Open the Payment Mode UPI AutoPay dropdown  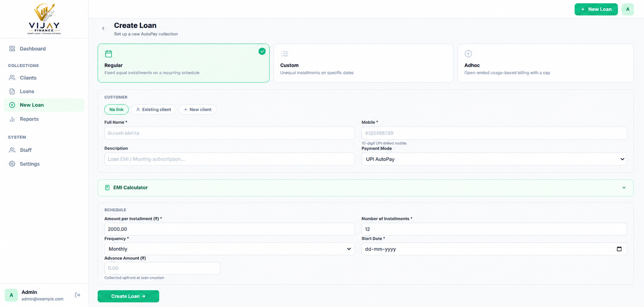[x=494, y=159]
